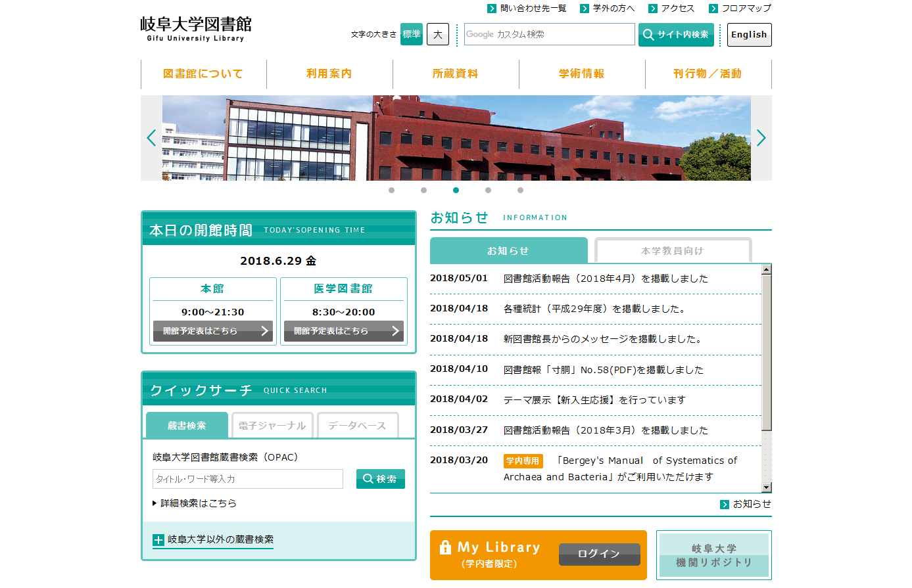Click the Gifu University Library logo
Screen dimensions: 912x588
(x=196, y=29)
